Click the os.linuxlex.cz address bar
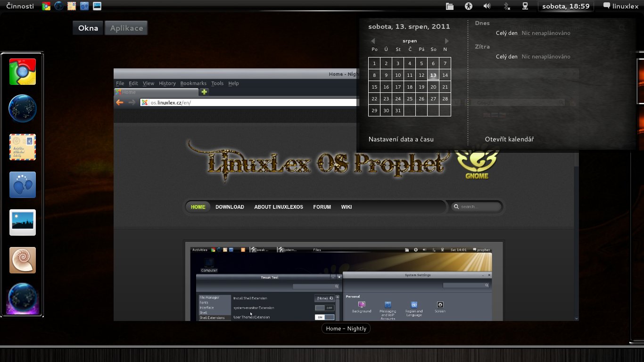 click(248, 102)
